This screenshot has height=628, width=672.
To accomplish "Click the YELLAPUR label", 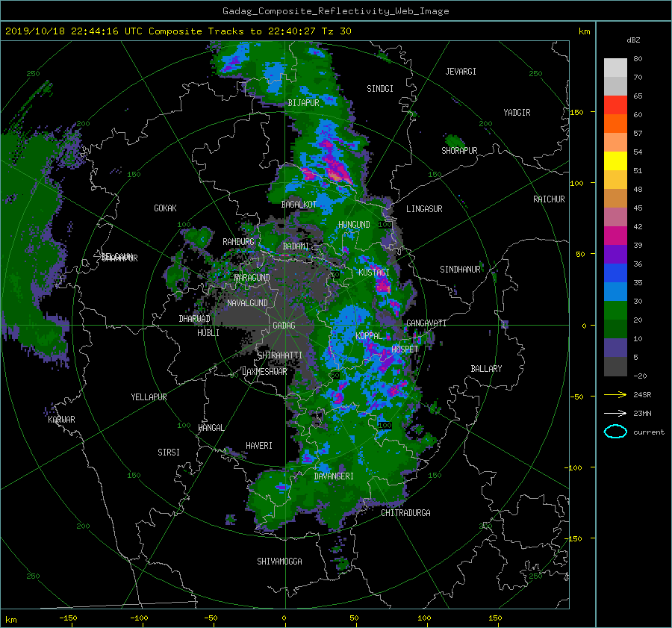I will (x=149, y=397).
